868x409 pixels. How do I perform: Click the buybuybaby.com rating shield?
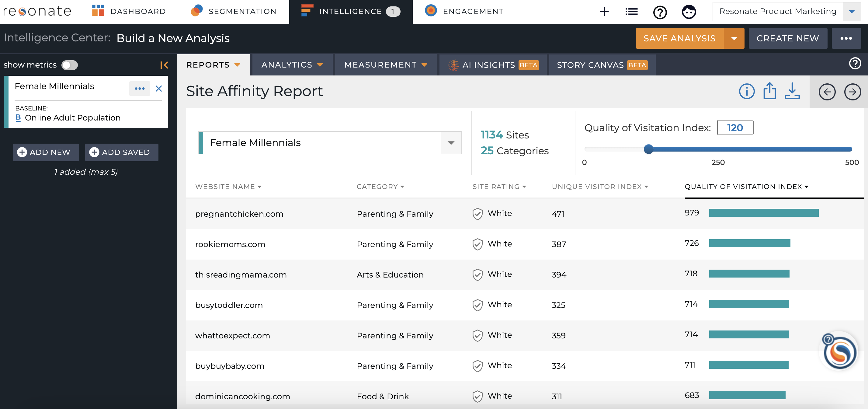click(x=477, y=366)
